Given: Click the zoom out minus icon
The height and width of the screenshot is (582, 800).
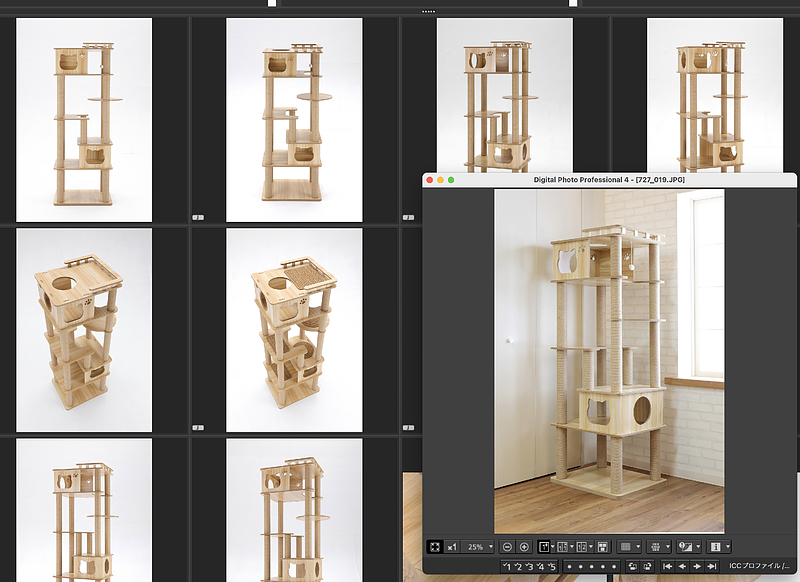Looking at the screenshot, I should (x=508, y=547).
